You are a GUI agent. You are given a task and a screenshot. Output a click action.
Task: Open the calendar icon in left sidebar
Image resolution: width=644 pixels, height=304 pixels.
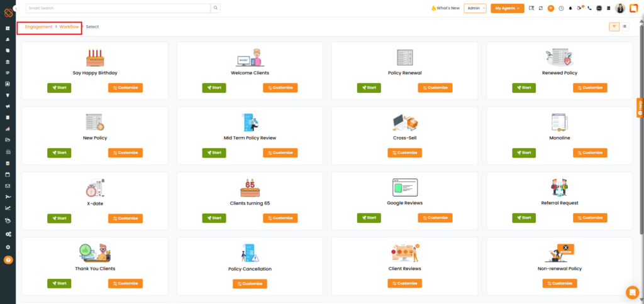click(8, 174)
